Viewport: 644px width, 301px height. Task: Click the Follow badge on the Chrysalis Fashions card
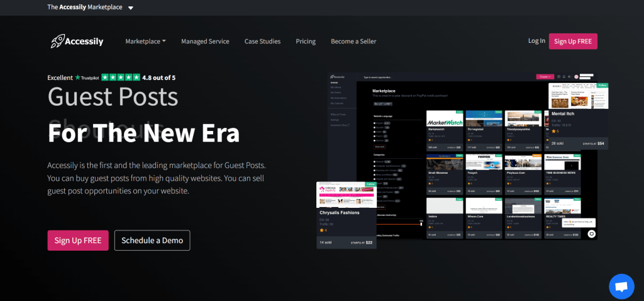(x=371, y=185)
